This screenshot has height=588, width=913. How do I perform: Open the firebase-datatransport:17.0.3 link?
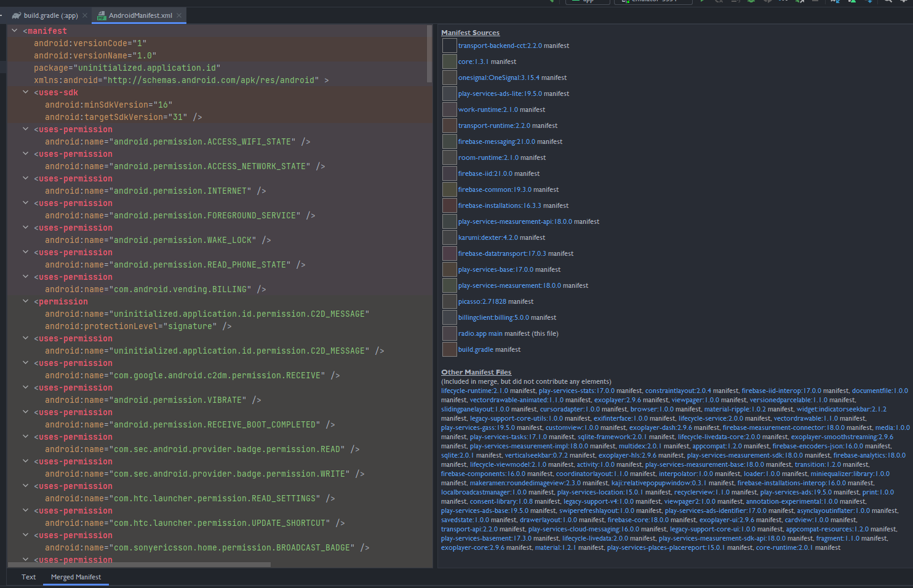point(502,253)
